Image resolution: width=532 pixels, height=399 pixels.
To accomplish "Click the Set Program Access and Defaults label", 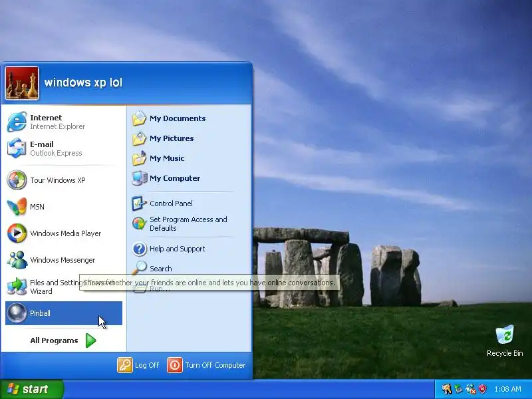I will click(188, 223).
